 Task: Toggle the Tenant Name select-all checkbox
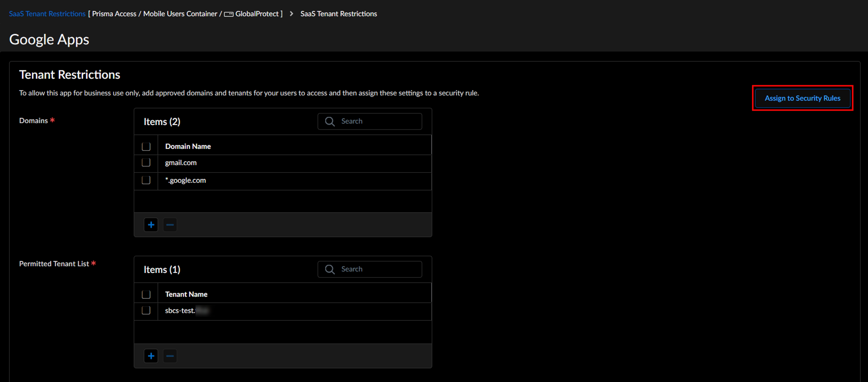pos(146,294)
